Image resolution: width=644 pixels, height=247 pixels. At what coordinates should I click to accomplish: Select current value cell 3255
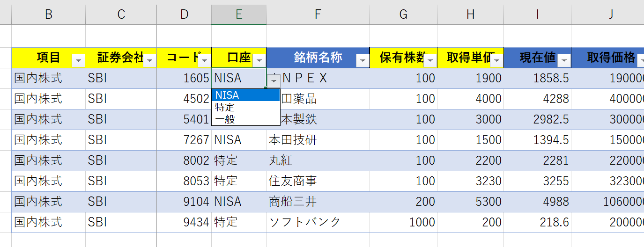pyautogui.click(x=538, y=181)
